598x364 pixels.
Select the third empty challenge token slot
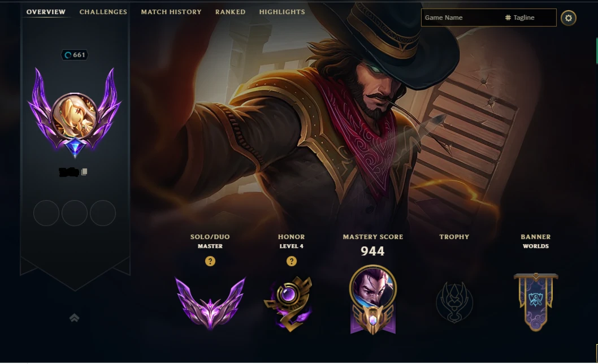coord(103,213)
